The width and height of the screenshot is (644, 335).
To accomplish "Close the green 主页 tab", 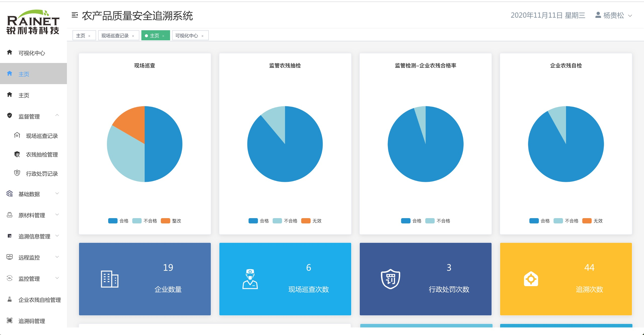I will [163, 36].
